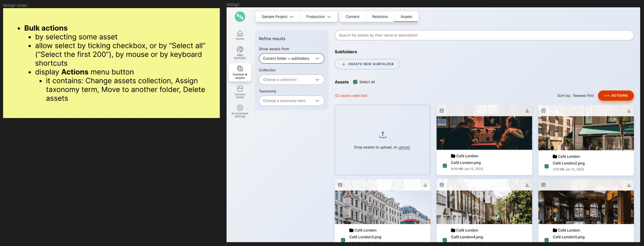
Task: Open the orange Actions menu button
Action: click(616, 95)
